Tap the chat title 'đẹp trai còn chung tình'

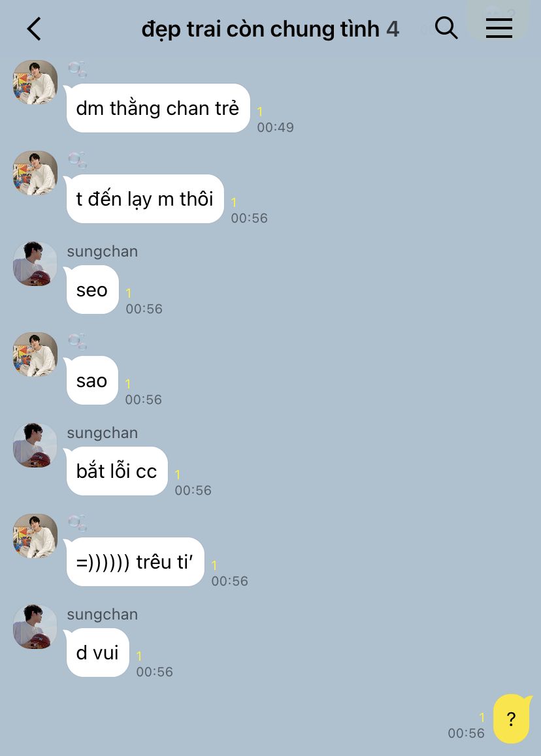pyautogui.click(x=261, y=29)
